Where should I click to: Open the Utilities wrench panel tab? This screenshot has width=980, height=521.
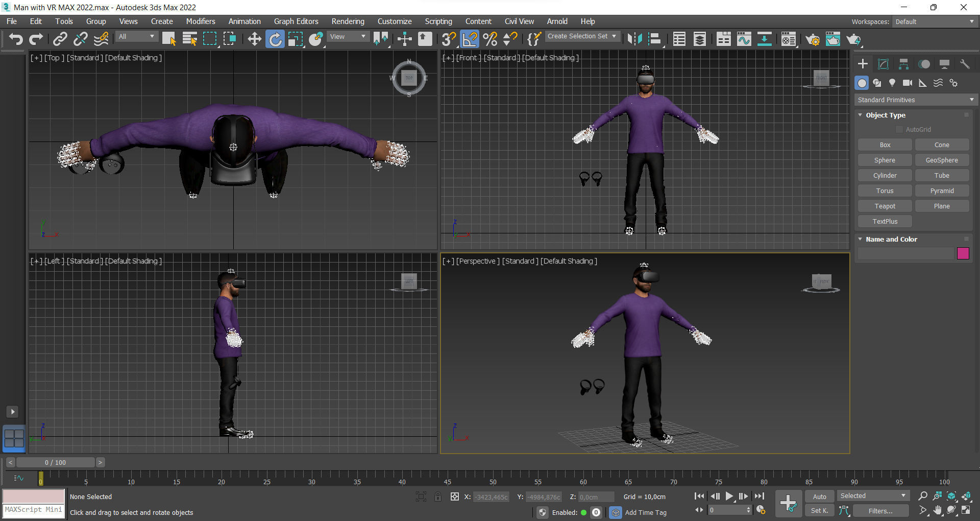click(x=965, y=64)
